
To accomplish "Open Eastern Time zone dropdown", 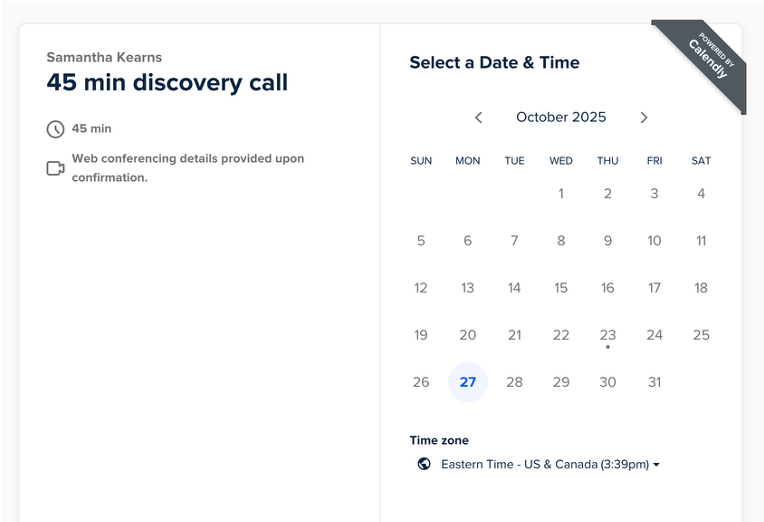I will (x=550, y=464).
